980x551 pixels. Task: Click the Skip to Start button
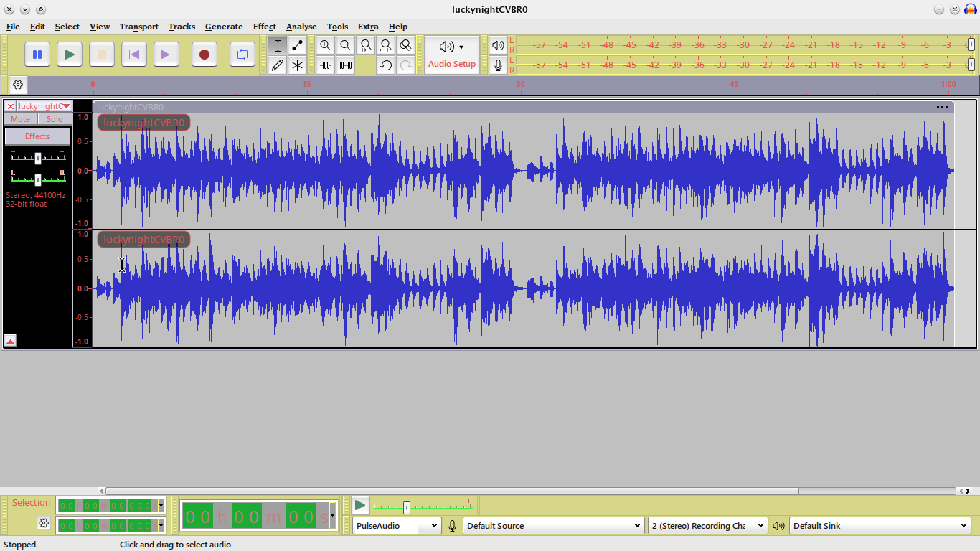[133, 55]
